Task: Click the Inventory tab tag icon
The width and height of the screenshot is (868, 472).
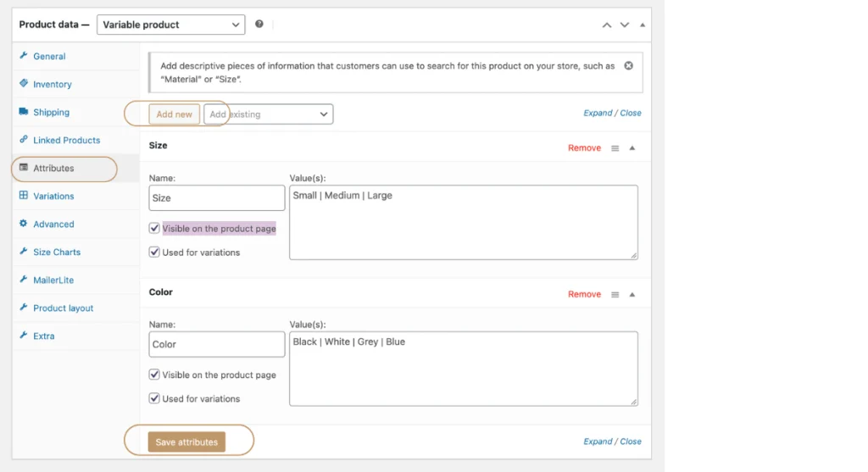Action: coord(23,84)
